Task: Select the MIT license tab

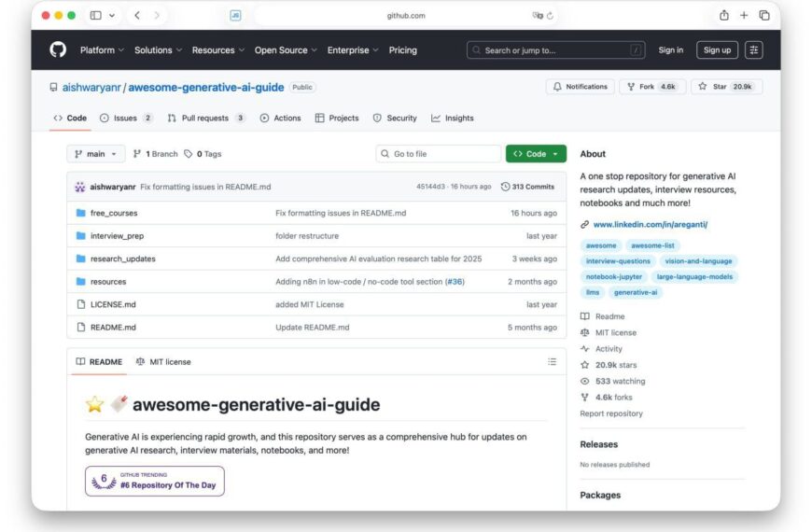Action: click(x=163, y=362)
